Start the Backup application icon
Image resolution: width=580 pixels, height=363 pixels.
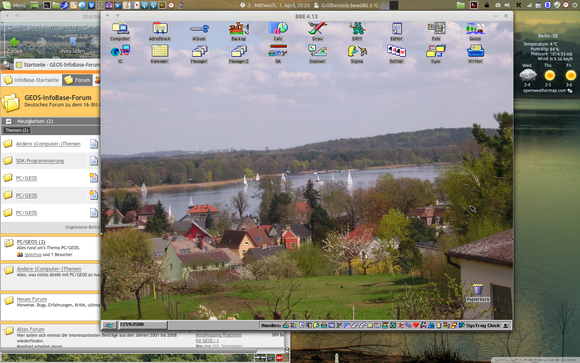[x=239, y=31]
